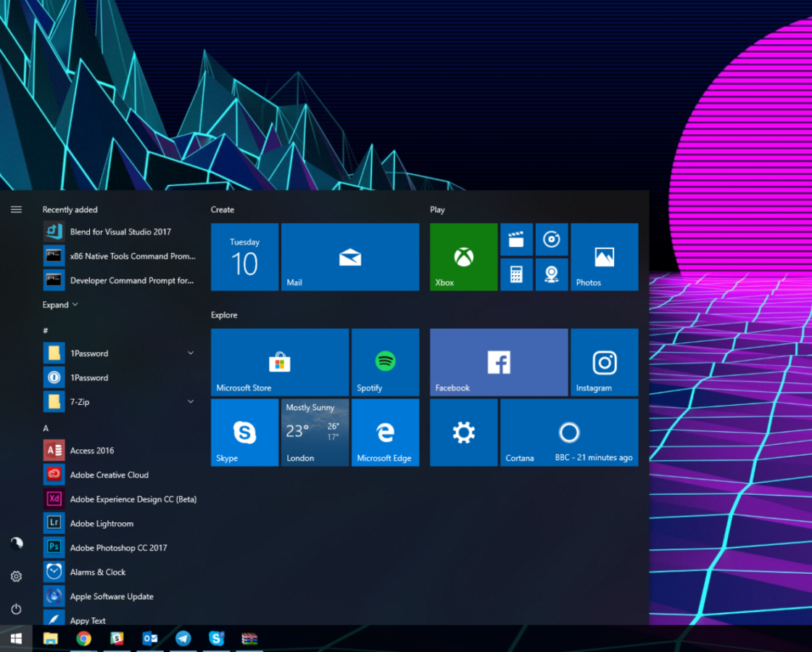Open the Settings gear in Start sidebar
812x652 pixels.
[16, 576]
